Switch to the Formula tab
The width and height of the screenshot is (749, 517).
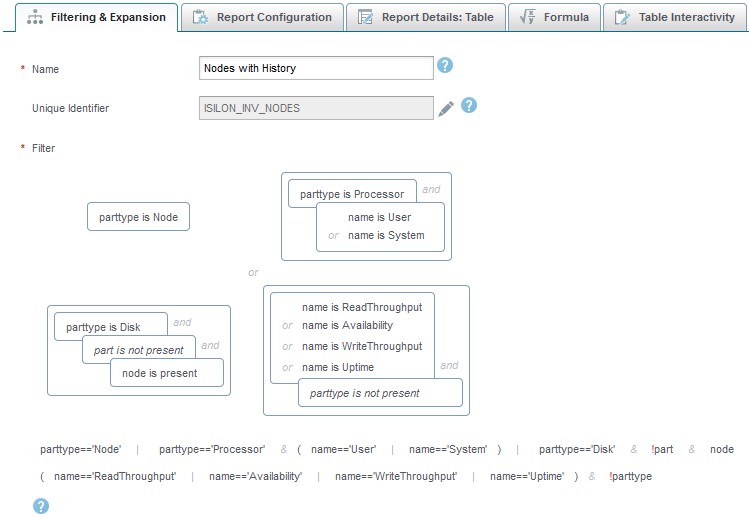point(554,17)
